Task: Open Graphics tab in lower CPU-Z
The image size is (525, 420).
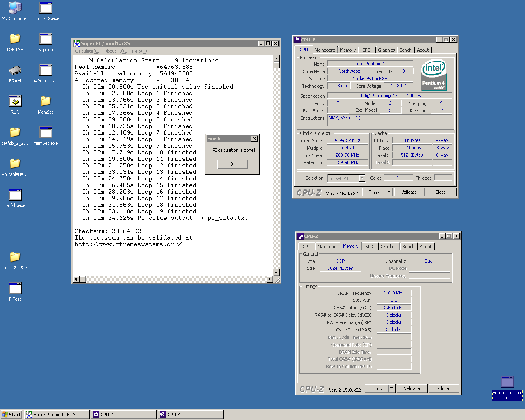Action: (389, 247)
